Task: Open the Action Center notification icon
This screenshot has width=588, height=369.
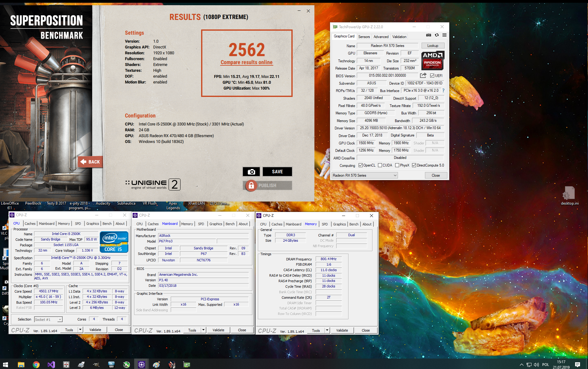Action: tap(578, 365)
